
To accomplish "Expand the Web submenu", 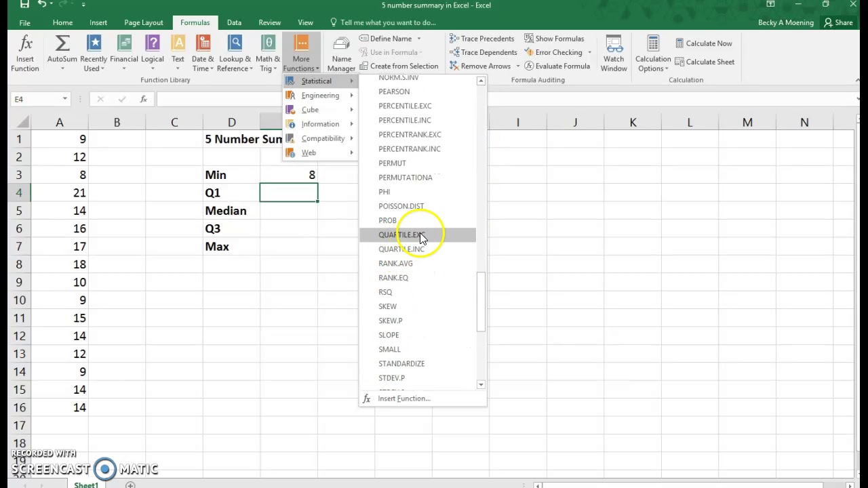I will click(x=321, y=152).
